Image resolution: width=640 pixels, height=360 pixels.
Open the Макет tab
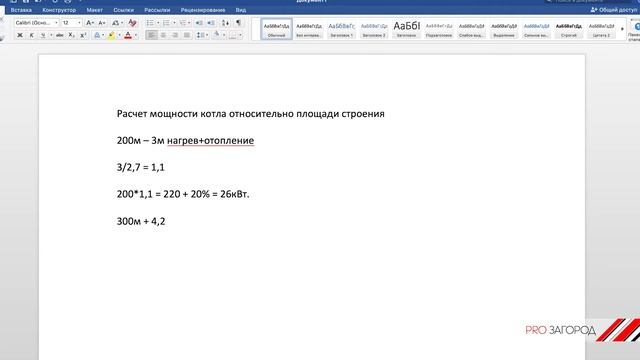tap(94, 10)
